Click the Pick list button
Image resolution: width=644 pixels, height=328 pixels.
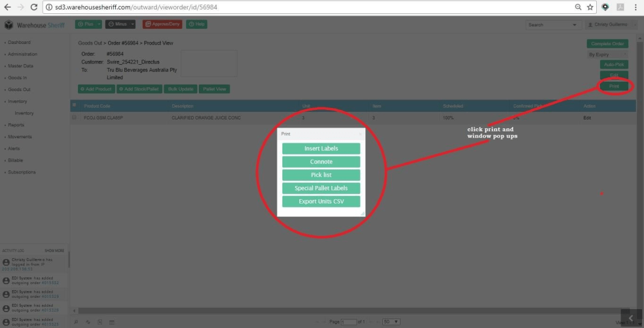pos(321,175)
